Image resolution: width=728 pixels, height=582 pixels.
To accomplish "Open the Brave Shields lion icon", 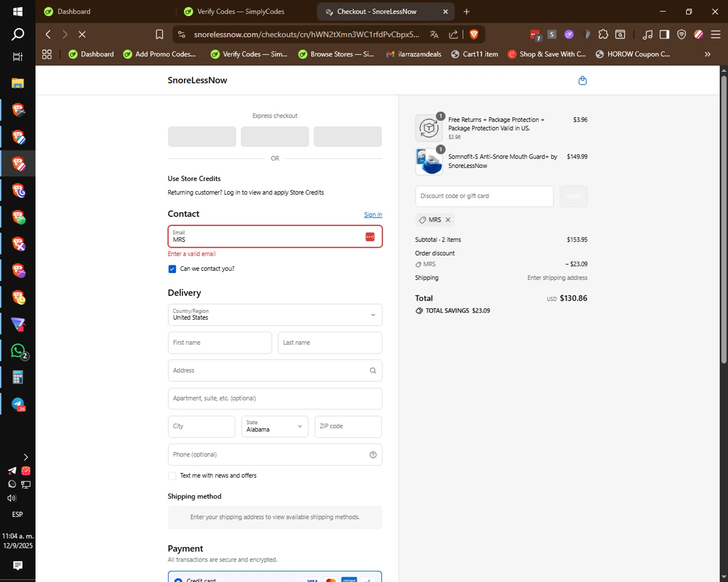I will tap(474, 34).
